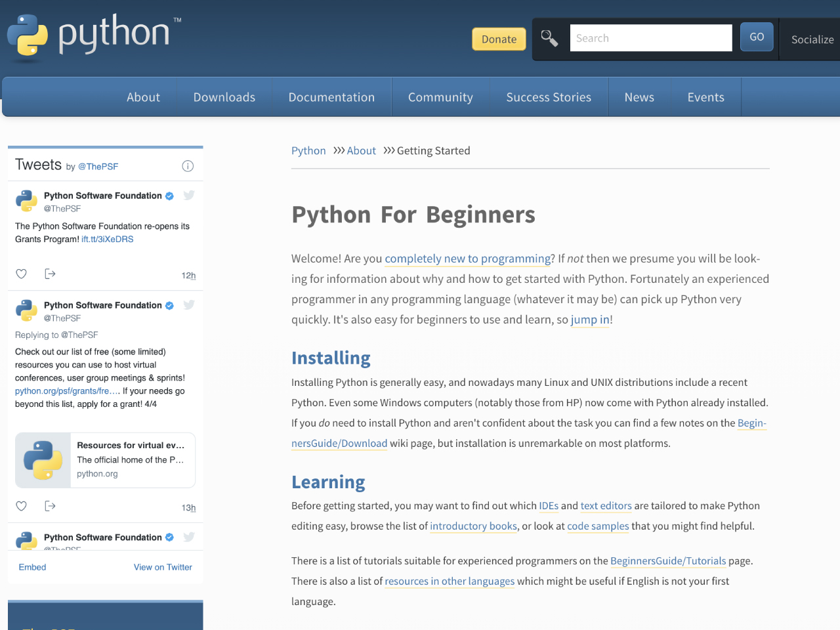This screenshot has width=840, height=630.
Task: Open News menu
Action: pos(639,97)
